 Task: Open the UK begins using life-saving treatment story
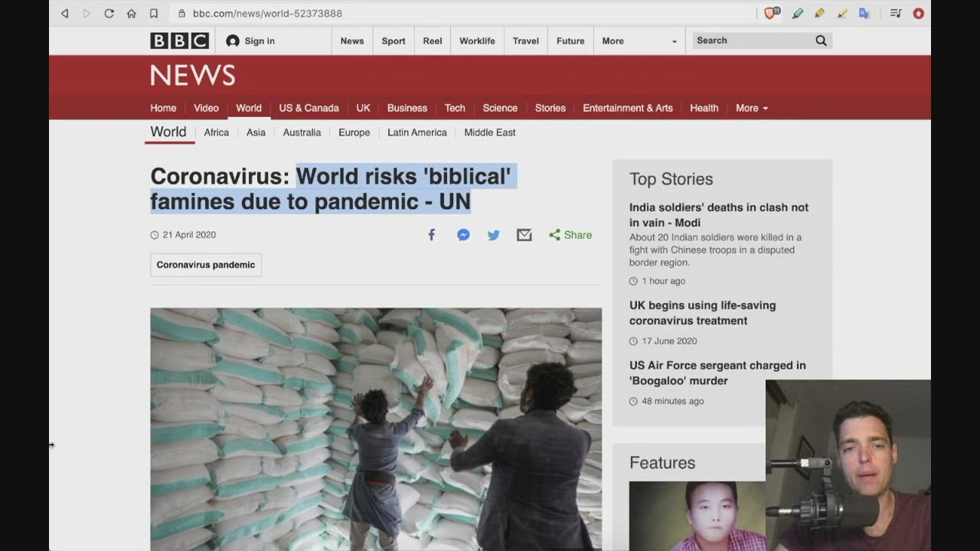point(702,313)
